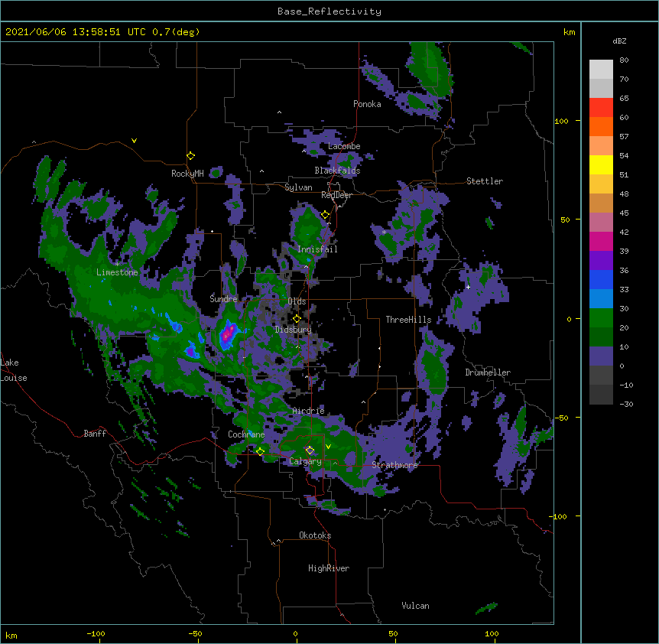Image resolution: width=659 pixels, height=644 pixels.
Task: Click the Strathmore town label
Action: pyautogui.click(x=394, y=465)
